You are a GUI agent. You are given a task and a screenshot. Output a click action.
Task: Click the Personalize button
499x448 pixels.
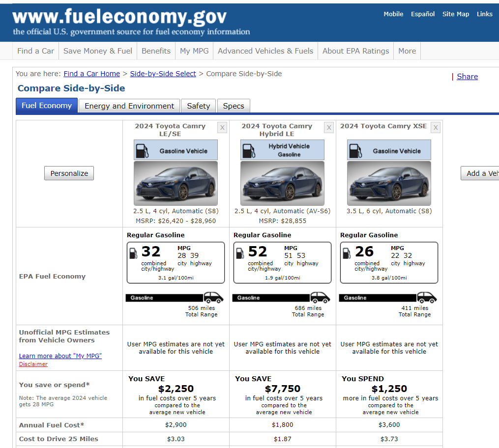click(x=69, y=173)
